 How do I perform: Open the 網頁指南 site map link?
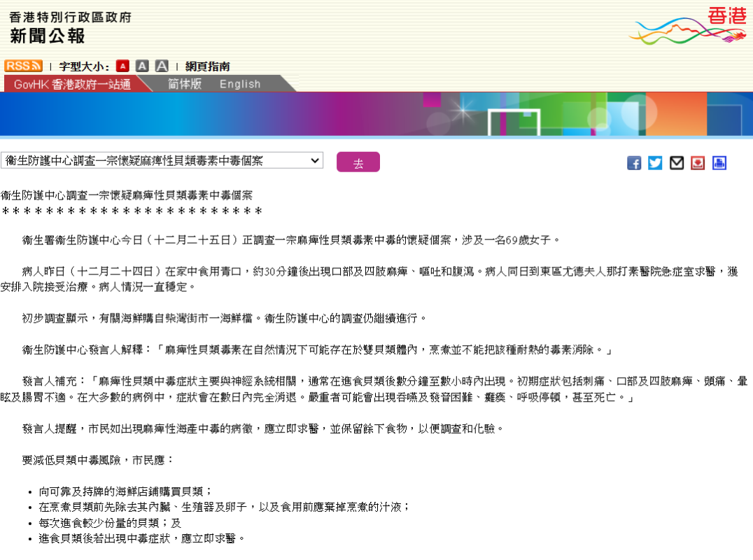pos(208,66)
